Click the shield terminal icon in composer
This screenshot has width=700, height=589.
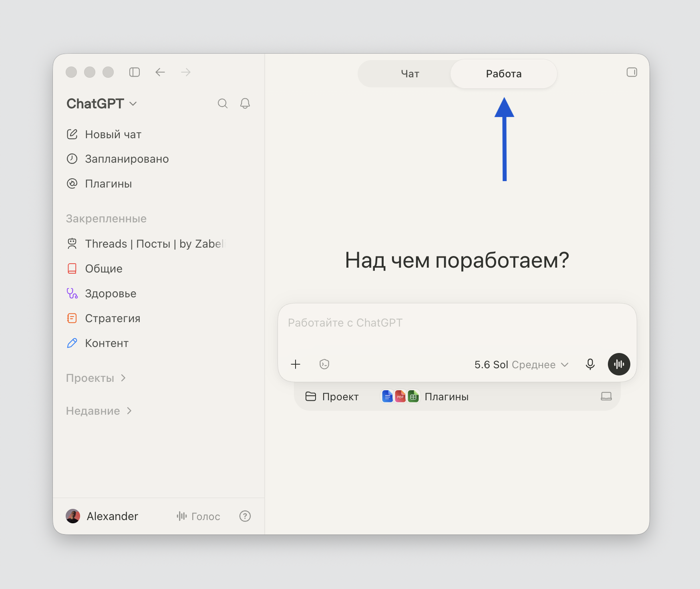click(x=324, y=364)
